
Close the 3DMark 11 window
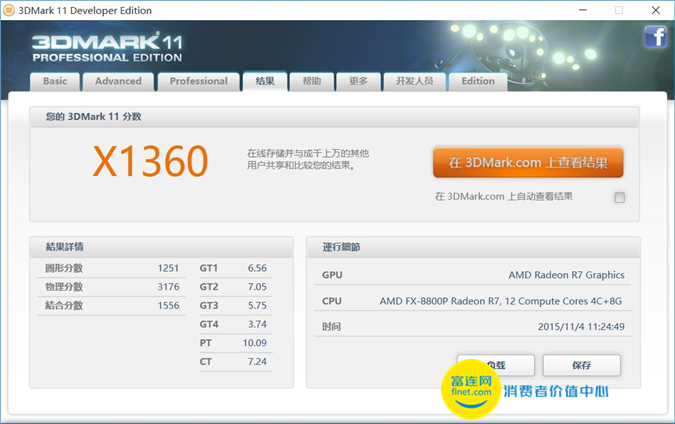coord(656,10)
